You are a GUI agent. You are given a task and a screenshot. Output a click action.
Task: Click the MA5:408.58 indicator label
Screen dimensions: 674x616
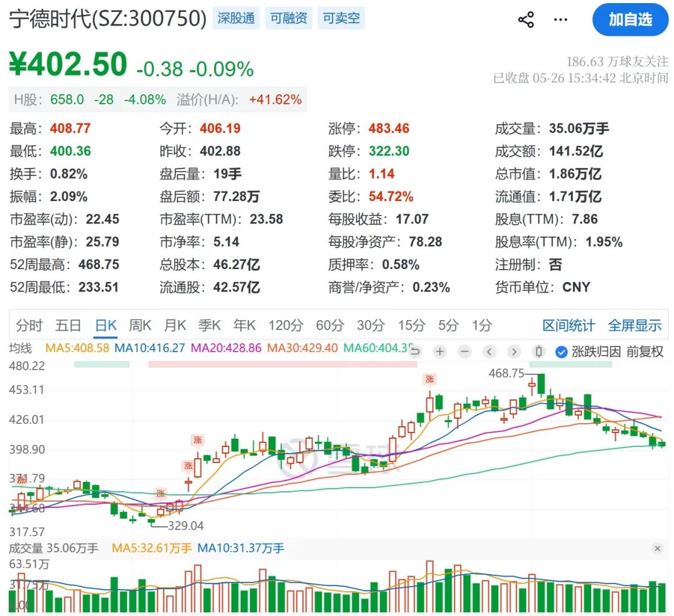(77, 348)
